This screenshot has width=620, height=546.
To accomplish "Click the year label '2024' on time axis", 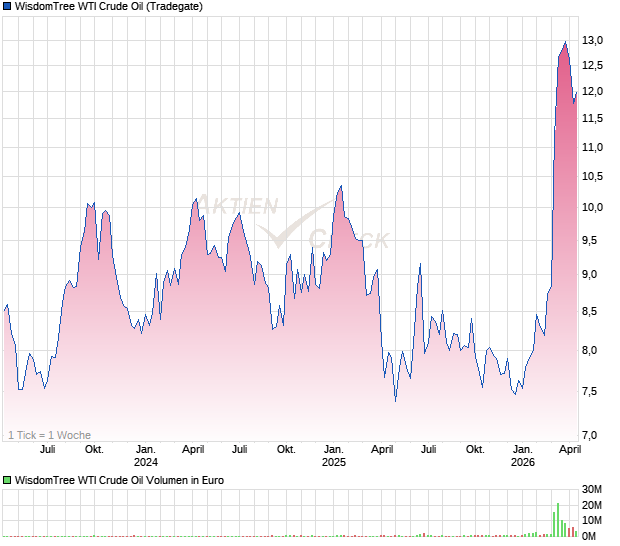I will [146, 462].
